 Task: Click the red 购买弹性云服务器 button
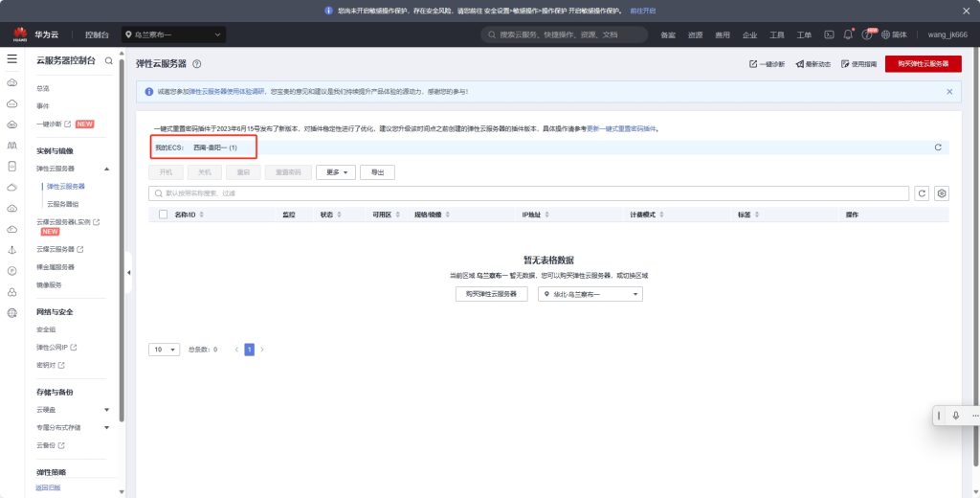tap(924, 64)
